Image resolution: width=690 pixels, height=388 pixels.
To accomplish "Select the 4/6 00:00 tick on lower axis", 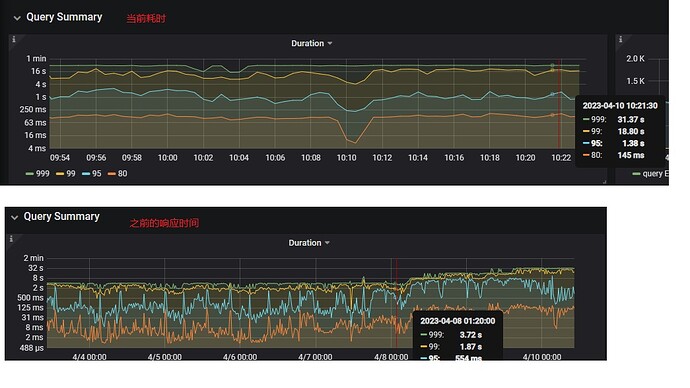I will pyautogui.click(x=240, y=357).
